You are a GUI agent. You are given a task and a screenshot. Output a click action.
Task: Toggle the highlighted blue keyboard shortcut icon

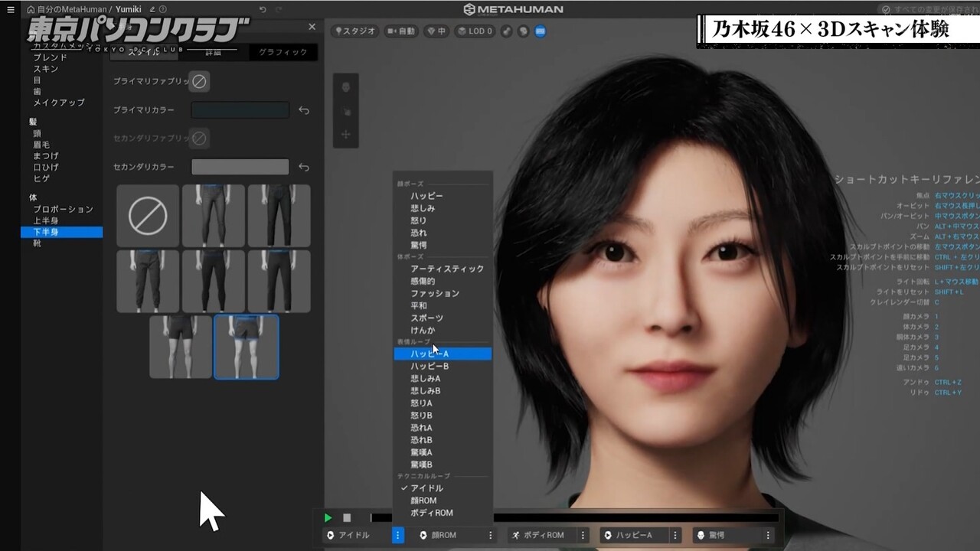pyautogui.click(x=540, y=31)
